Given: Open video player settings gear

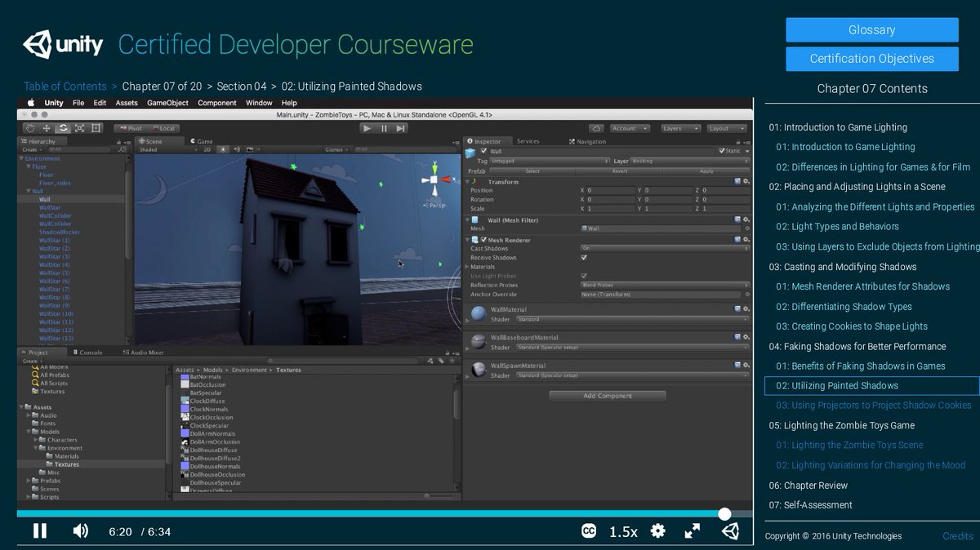Looking at the screenshot, I should click(x=657, y=531).
